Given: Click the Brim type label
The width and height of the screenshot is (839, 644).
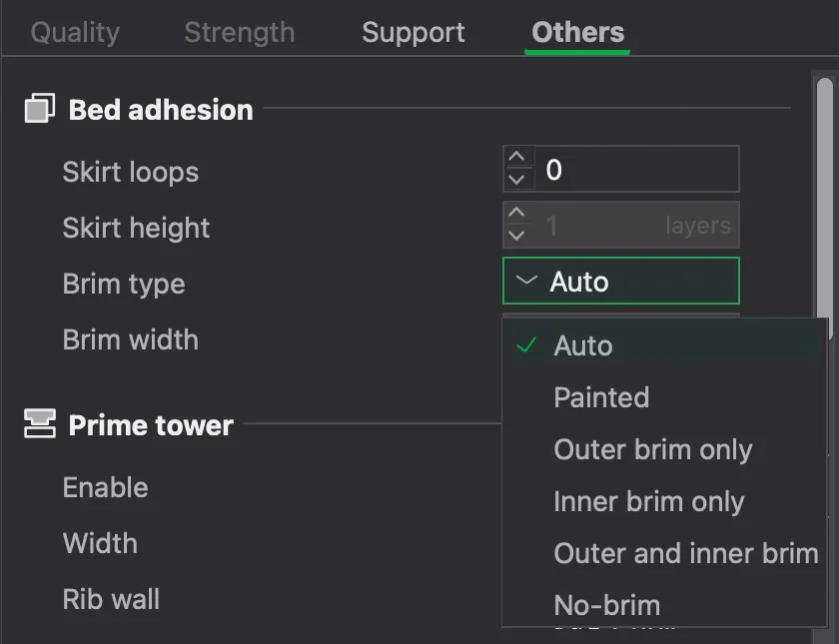Looking at the screenshot, I should (124, 284).
